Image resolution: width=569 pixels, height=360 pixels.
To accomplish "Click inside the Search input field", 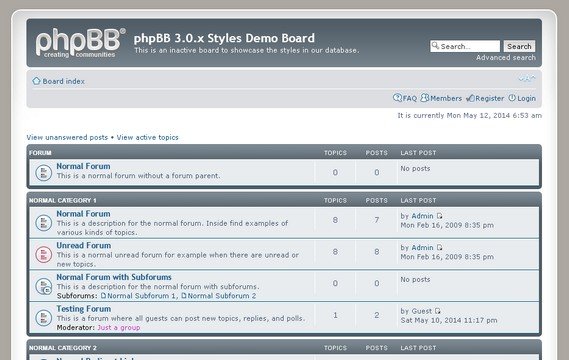I will pos(465,46).
